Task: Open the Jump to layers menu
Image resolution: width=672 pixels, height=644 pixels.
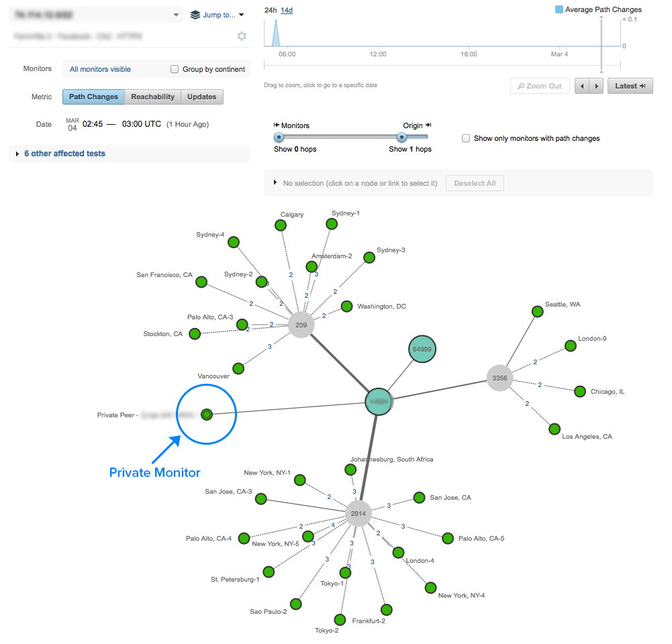Action: click(x=217, y=15)
